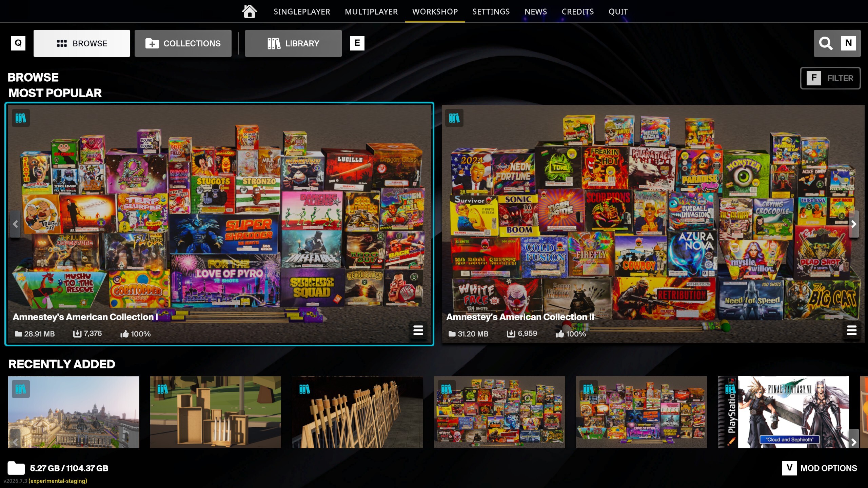Viewport: 868px width, 488px height.
Task: Go to next Most Popular item
Action: coord(854,224)
